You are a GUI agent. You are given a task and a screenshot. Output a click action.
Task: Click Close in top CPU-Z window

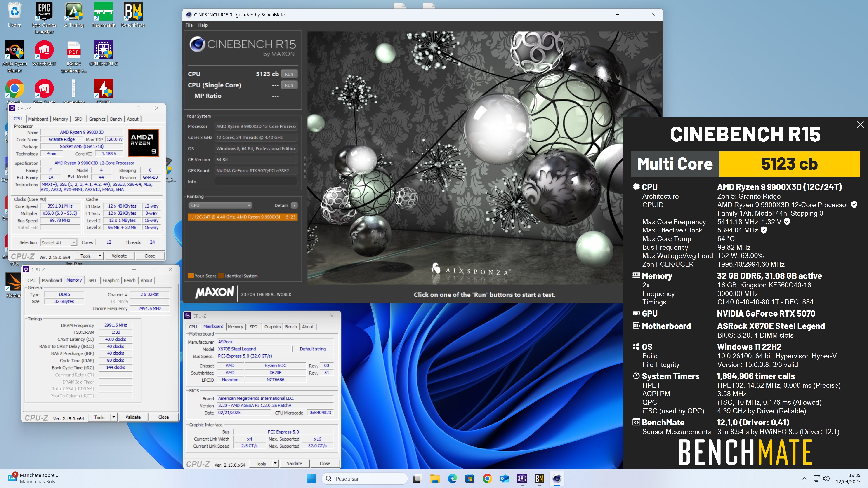point(150,256)
